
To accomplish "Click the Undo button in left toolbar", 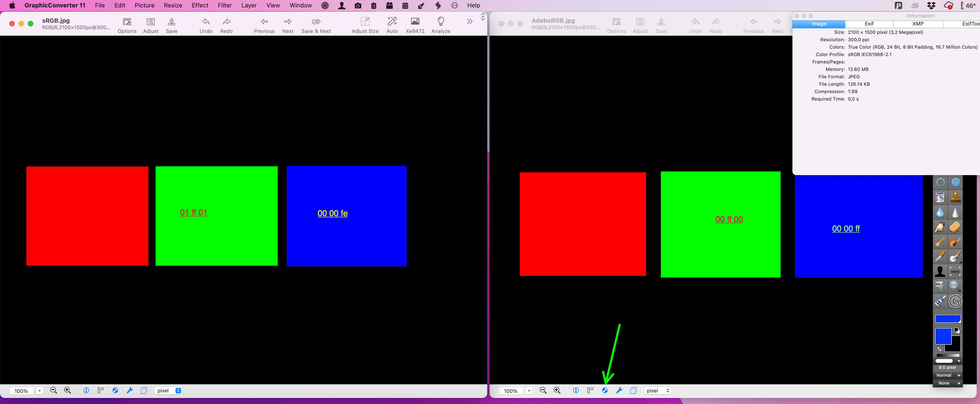I will click(x=206, y=25).
